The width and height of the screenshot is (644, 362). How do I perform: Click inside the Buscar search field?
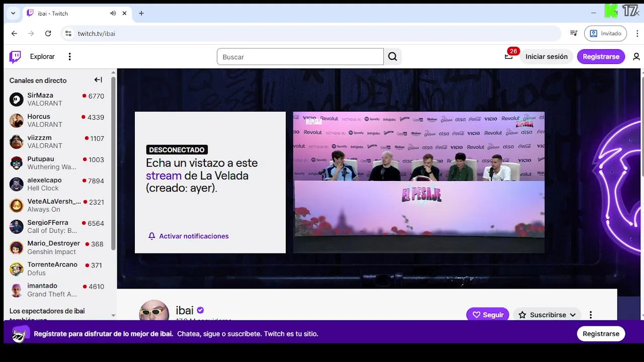click(x=300, y=57)
